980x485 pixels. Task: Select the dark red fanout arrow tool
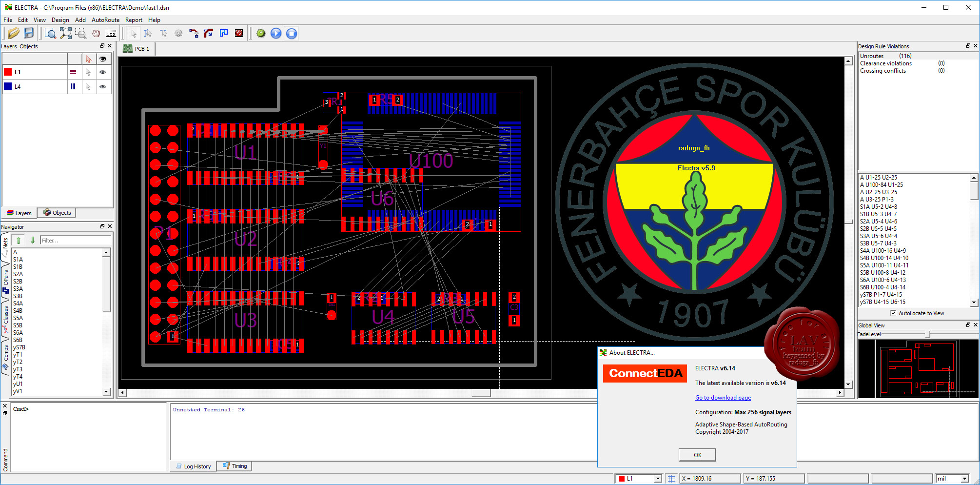pyautogui.click(x=209, y=33)
